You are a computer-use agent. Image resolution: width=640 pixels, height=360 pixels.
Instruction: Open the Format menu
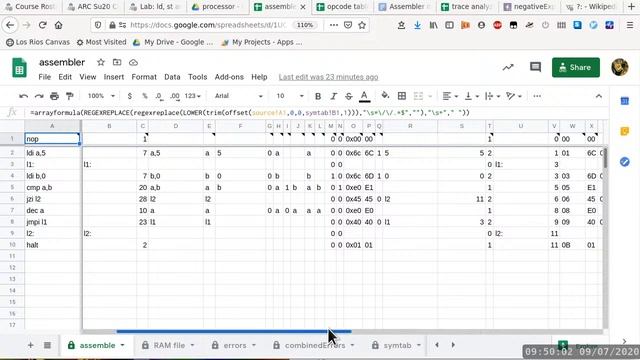point(144,77)
